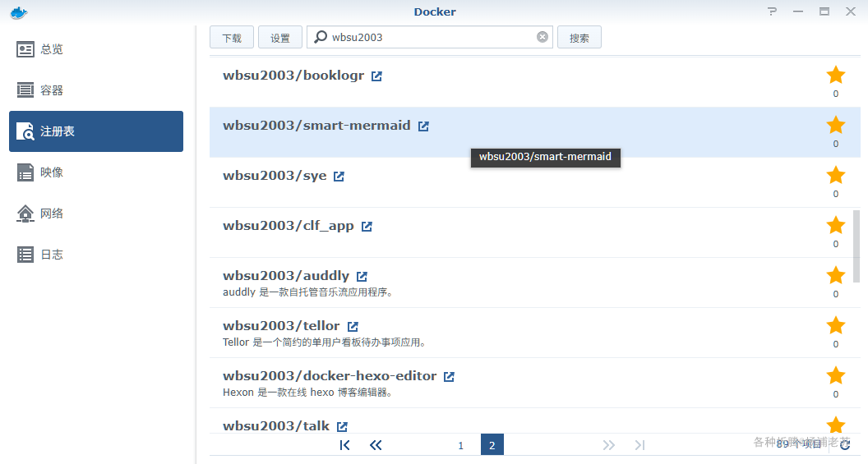Open external link for wbsu2003/auddly
The width and height of the screenshot is (868, 464).
coord(362,277)
